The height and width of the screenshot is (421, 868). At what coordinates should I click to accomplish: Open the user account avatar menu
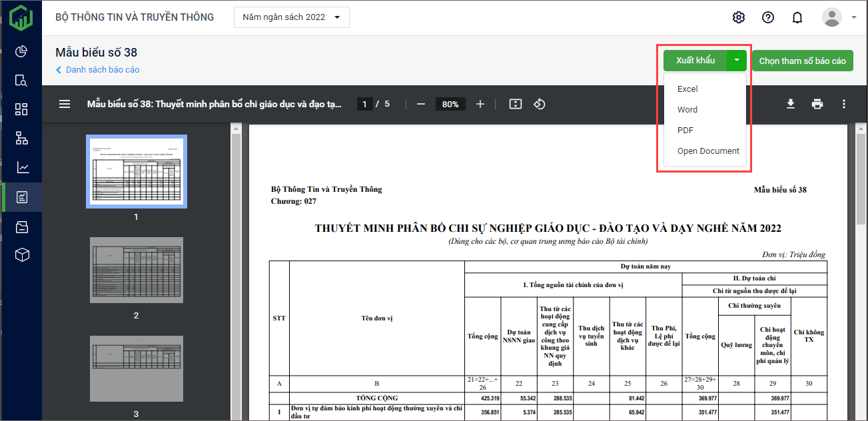pyautogui.click(x=832, y=17)
